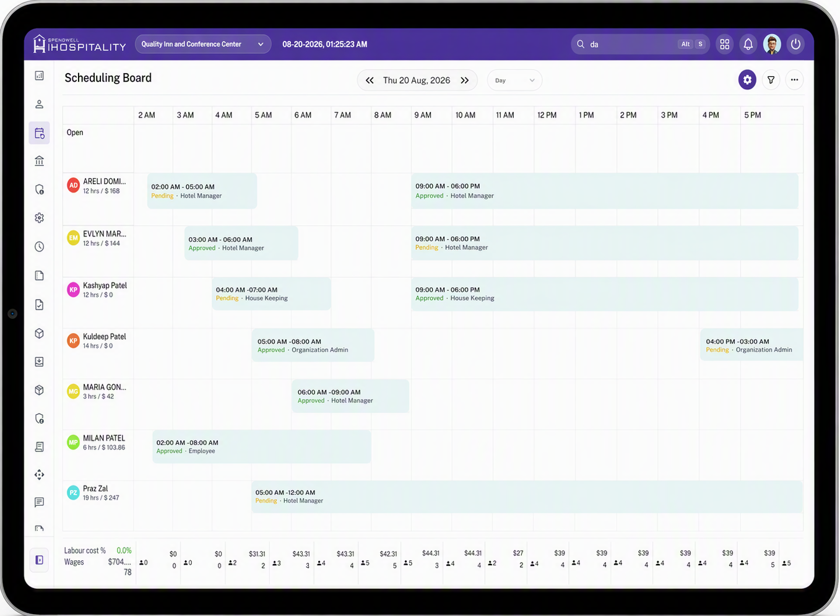Open Kashyap's 04:00 AM - 07:00 AM House Keeping shift
840x616 pixels.
pos(272,293)
